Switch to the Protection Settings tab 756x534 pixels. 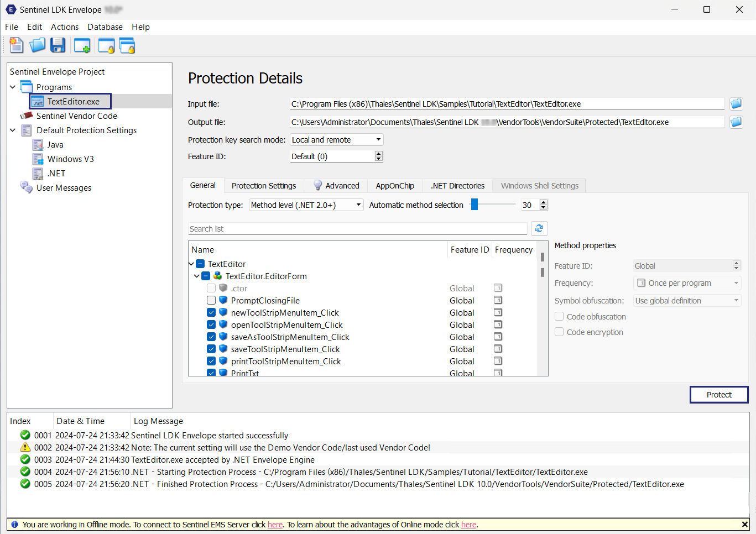tap(264, 186)
